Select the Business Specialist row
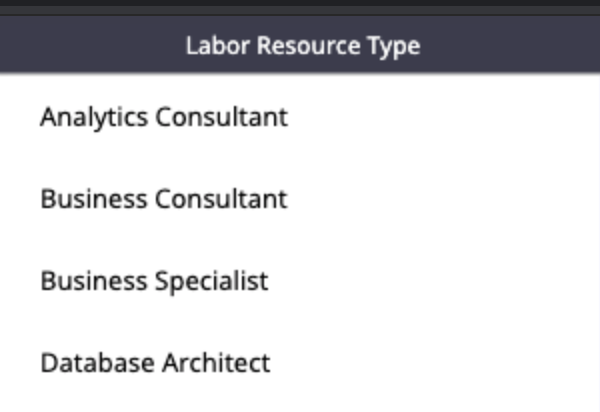Image resolution: width=600 pixels, height=412 pixels. [154, 281]
